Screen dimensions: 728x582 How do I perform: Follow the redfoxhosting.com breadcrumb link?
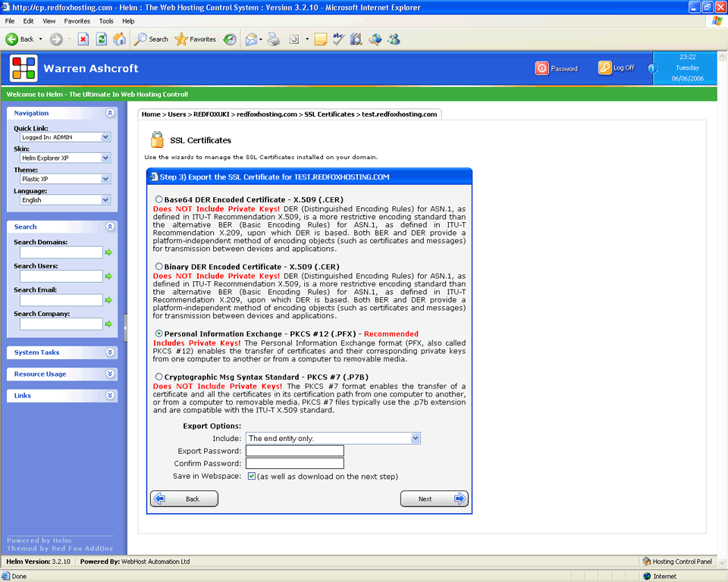click(x=267, y=114)
